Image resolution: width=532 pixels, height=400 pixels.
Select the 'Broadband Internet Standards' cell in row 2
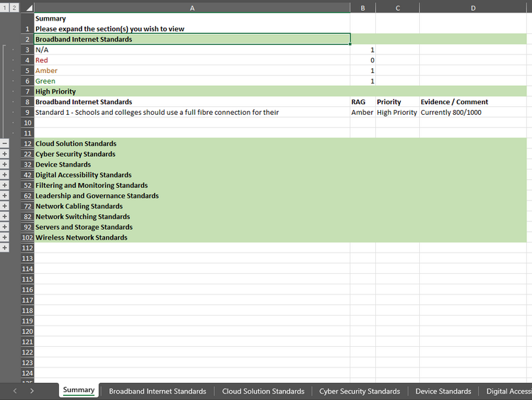tap(192, 39)
